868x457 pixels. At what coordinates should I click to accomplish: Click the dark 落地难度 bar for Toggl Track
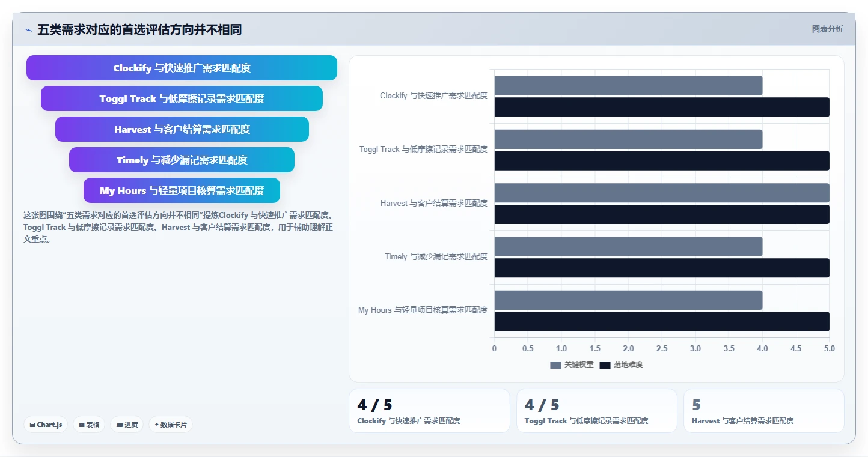pos(662,160)
